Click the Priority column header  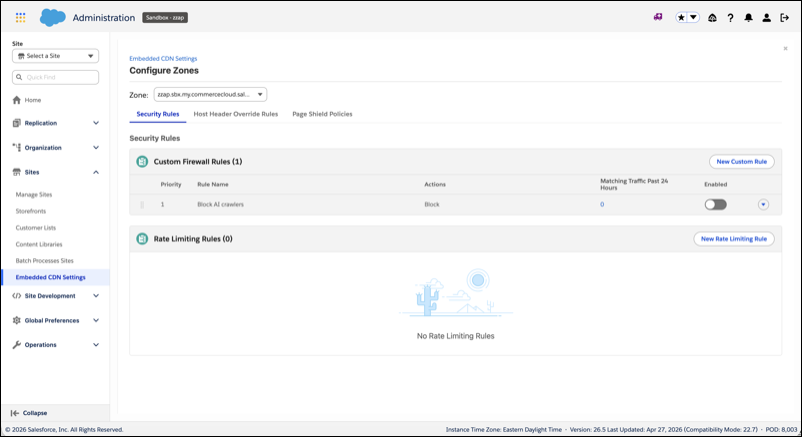coord(171,184)
